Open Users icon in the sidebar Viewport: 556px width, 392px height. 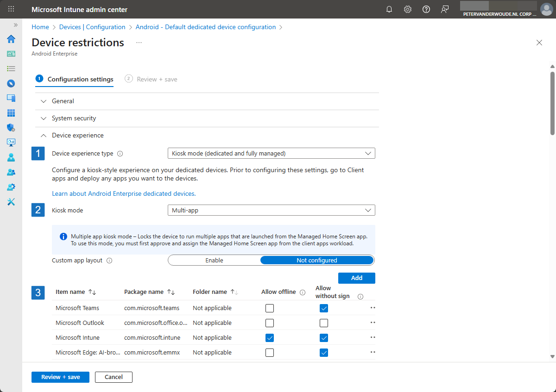click(11, 157)
